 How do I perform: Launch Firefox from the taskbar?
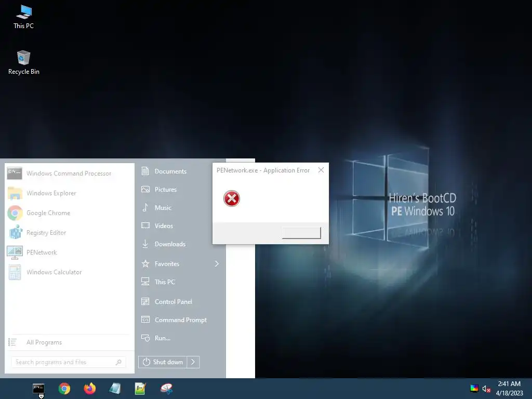(x=89, y=389)
